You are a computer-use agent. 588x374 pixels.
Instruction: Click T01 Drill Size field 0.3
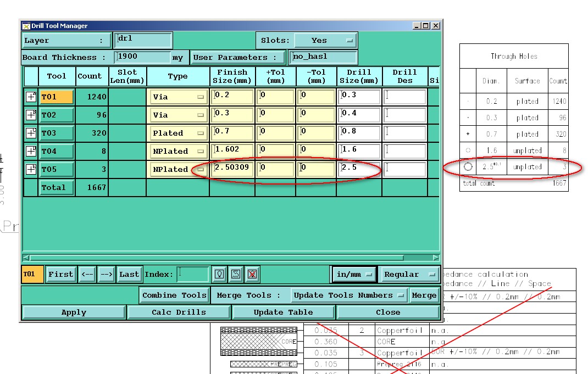point(359,97)
